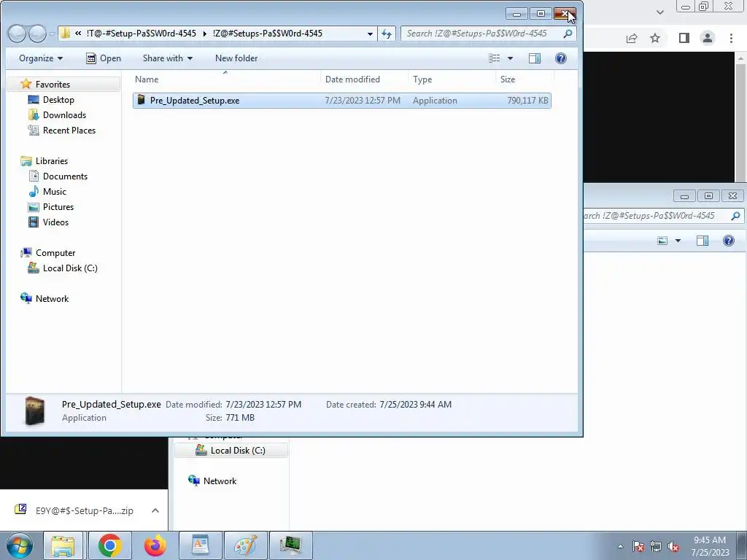This screenshot has height=560, width=747.
Task: Click the Back navigation arrow button
Action: click(x=17, y=34)
